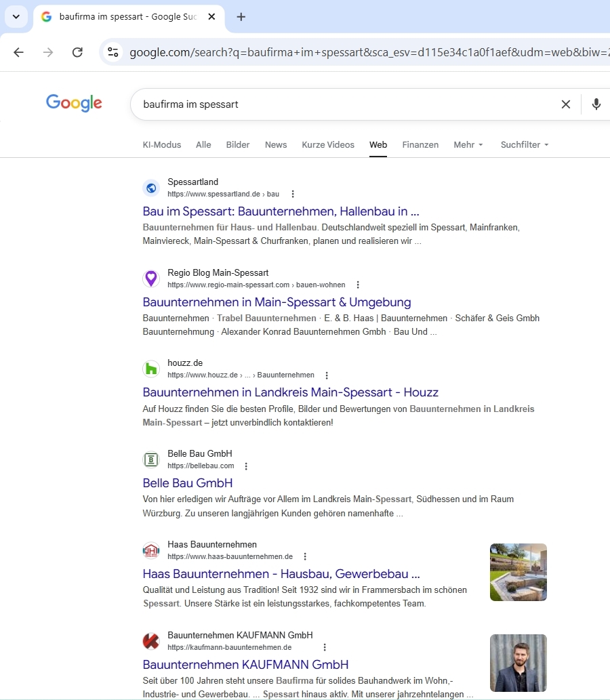Open the three-dot menu next to the Spessartland result
The image size is (610, 700).
293,194
